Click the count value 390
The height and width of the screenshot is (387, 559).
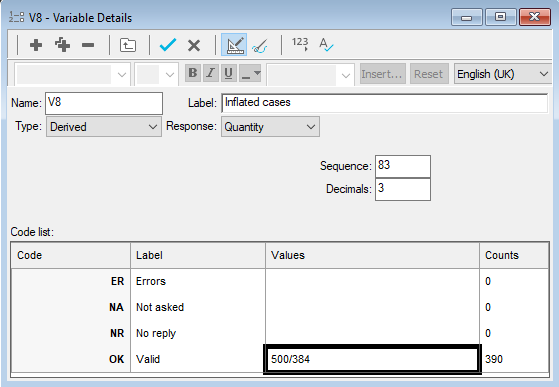(x=494, y=359)
